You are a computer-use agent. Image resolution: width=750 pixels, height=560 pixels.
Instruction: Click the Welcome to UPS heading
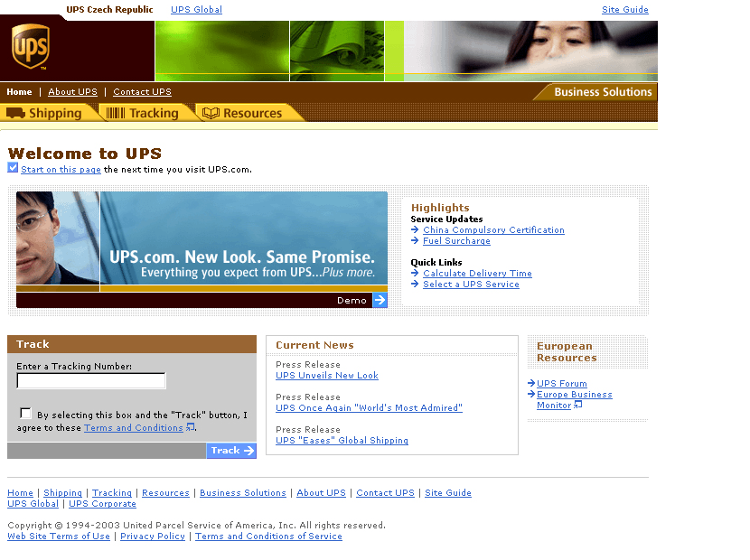tap(85, 154)
